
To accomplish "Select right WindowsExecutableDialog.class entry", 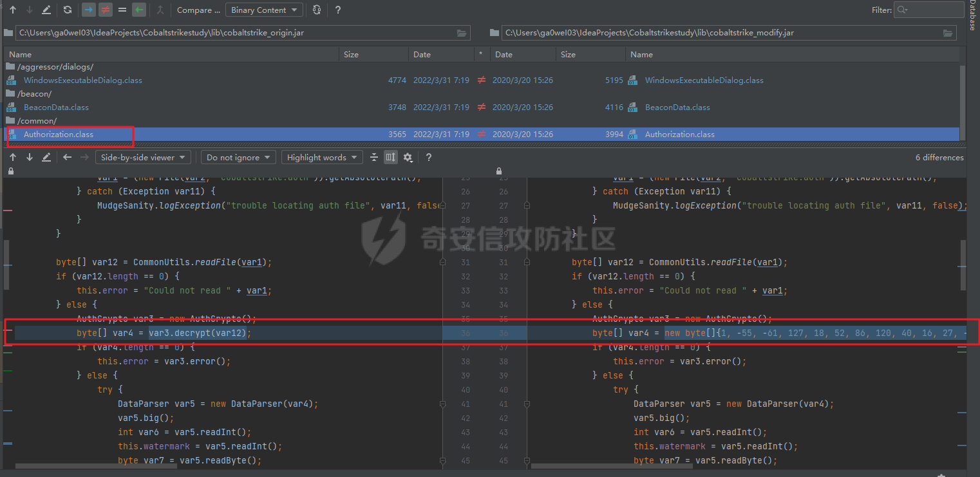I will click(x=704, y=80).
